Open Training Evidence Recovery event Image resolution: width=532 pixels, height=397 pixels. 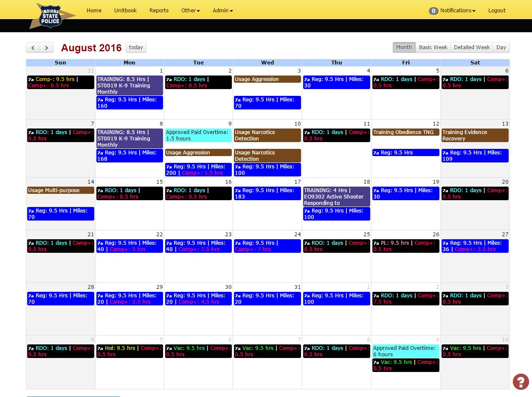pyautogui.click(x=475, y=135)
